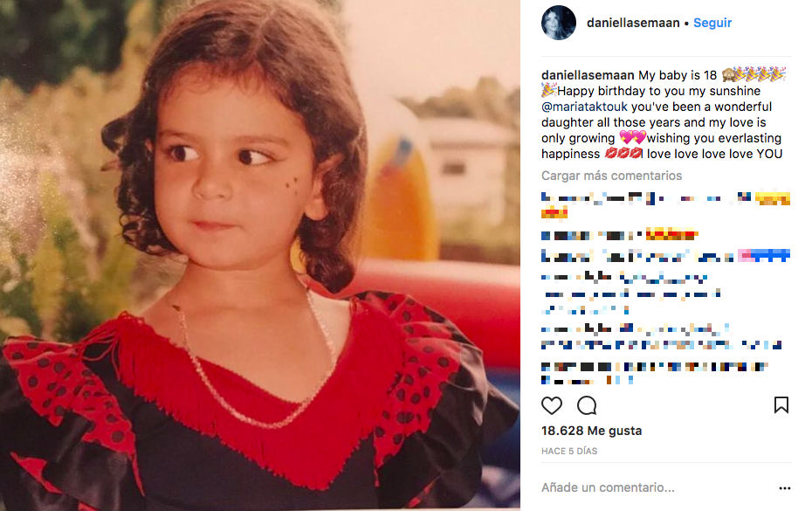
Task: Select the third blurred comment with pink emoji
Action: (665, 255)
